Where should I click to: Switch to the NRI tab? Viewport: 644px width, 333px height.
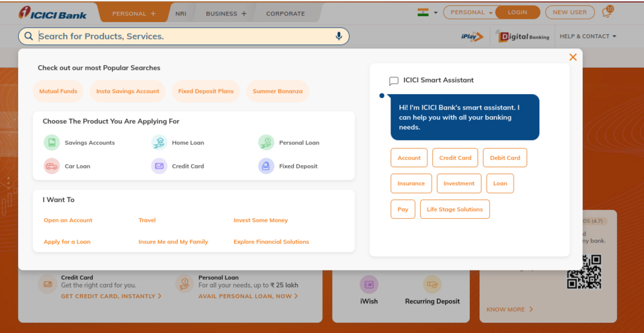181,13
